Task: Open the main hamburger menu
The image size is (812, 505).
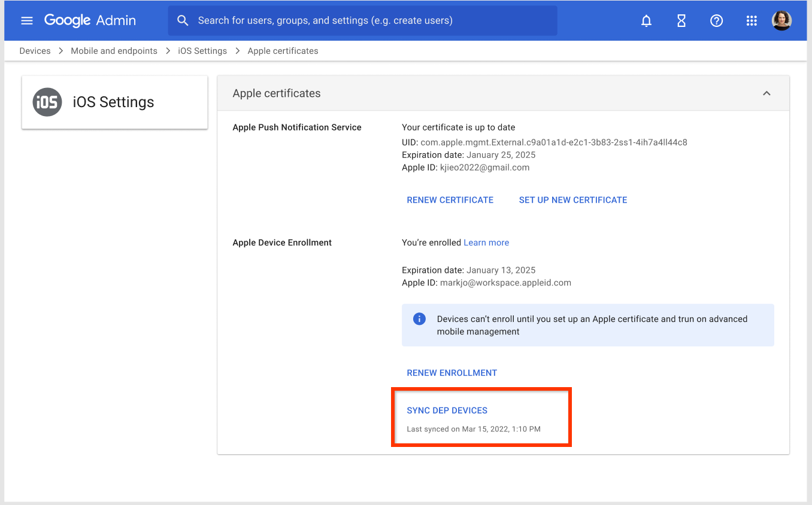Action: pyautogui.click(x=27, y=21)
